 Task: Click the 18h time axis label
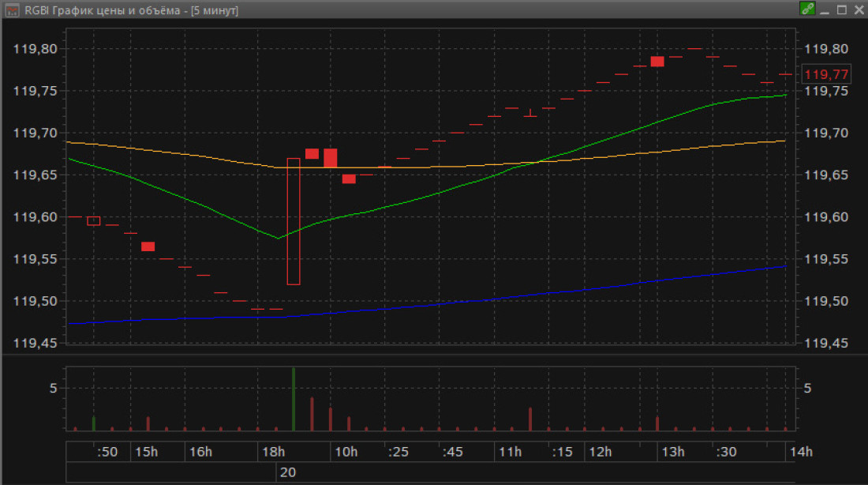(x=274, y=452)
